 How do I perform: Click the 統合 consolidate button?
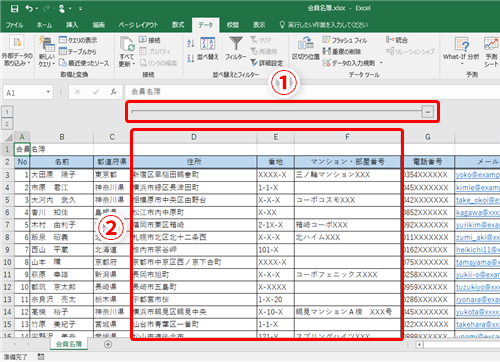tap(397, 40)
